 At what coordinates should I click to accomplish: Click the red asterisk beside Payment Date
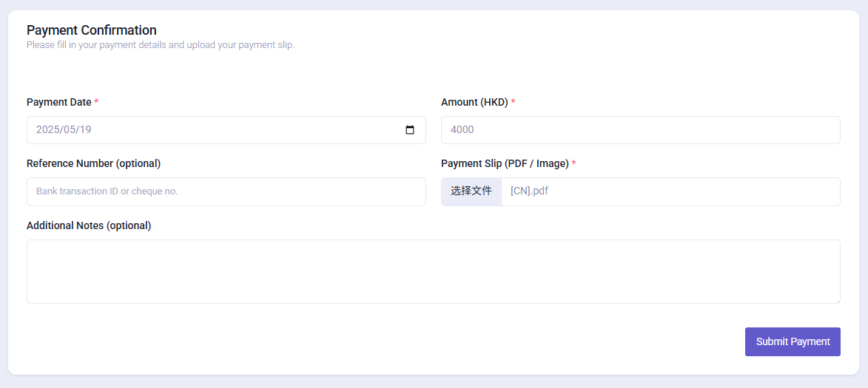point(96,102)
